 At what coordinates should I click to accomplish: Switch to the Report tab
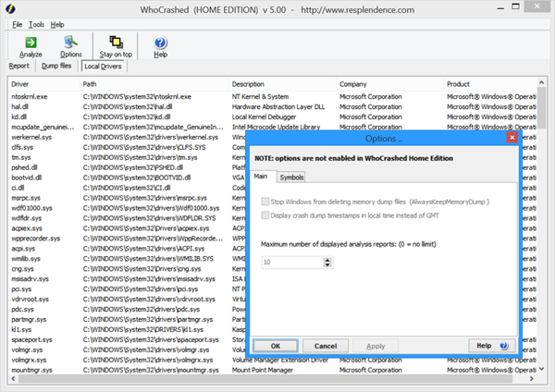pos(19,66)
